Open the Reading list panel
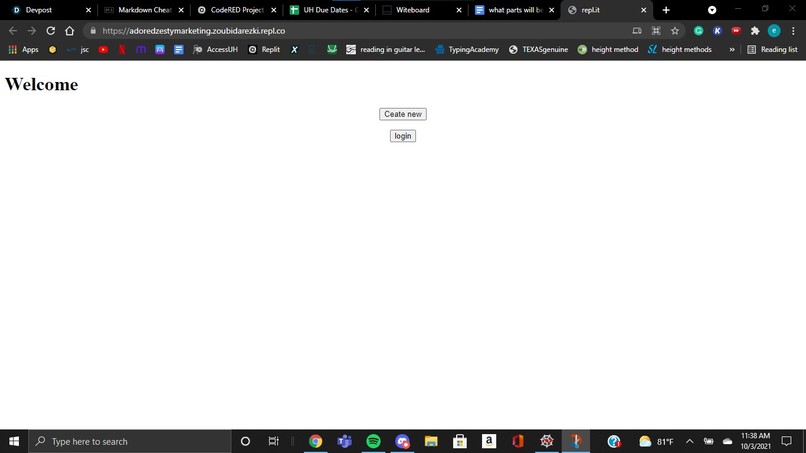Screen dimensions: 806x453 pos(772,49)
